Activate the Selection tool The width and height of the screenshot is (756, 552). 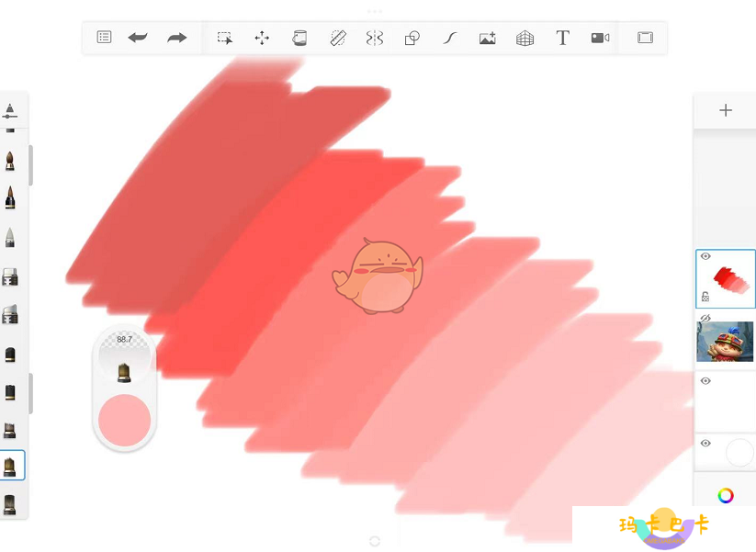(225, 38)
